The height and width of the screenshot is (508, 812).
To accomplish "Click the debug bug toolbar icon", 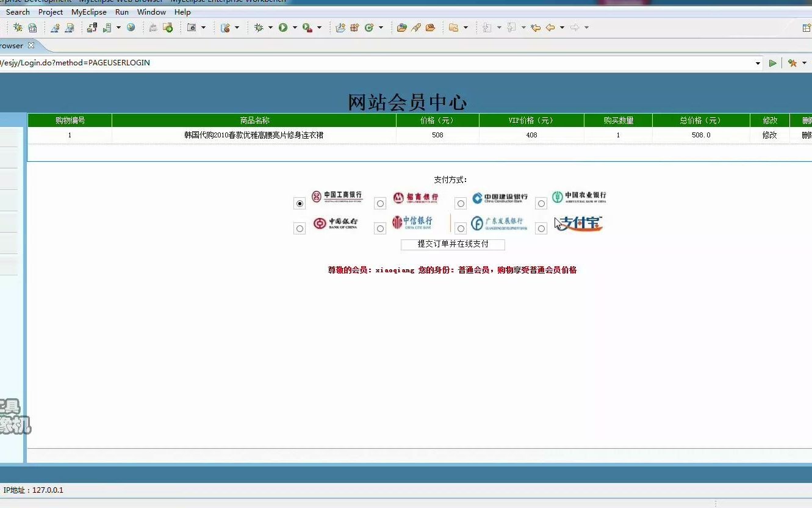I will pos(259,27).
